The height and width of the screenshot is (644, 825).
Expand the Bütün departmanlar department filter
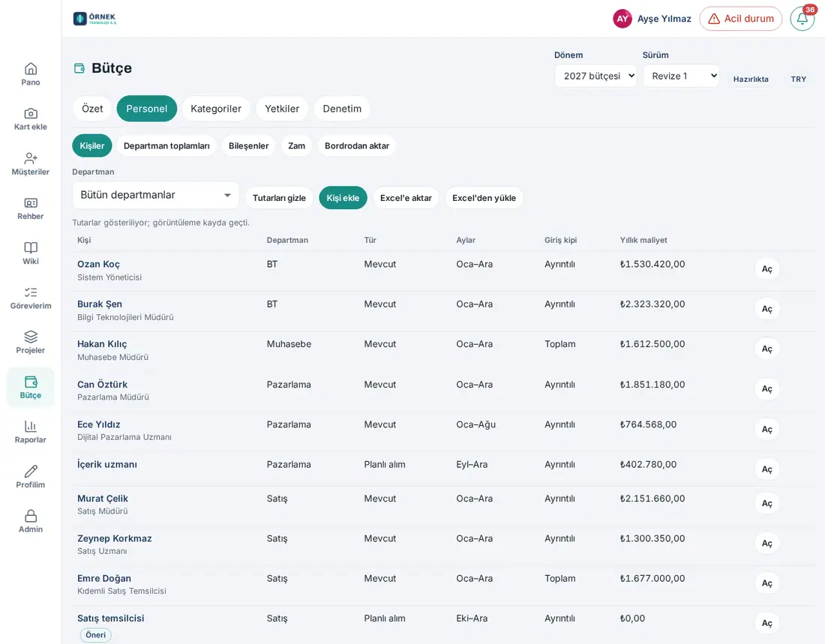(x=155, y=195)
